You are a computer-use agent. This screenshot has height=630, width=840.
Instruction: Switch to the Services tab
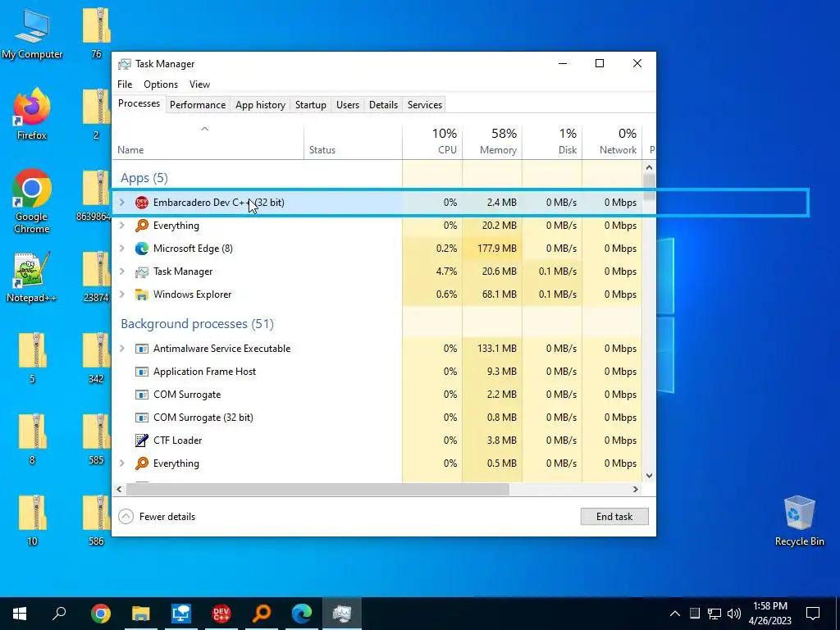tap(425, 105)
